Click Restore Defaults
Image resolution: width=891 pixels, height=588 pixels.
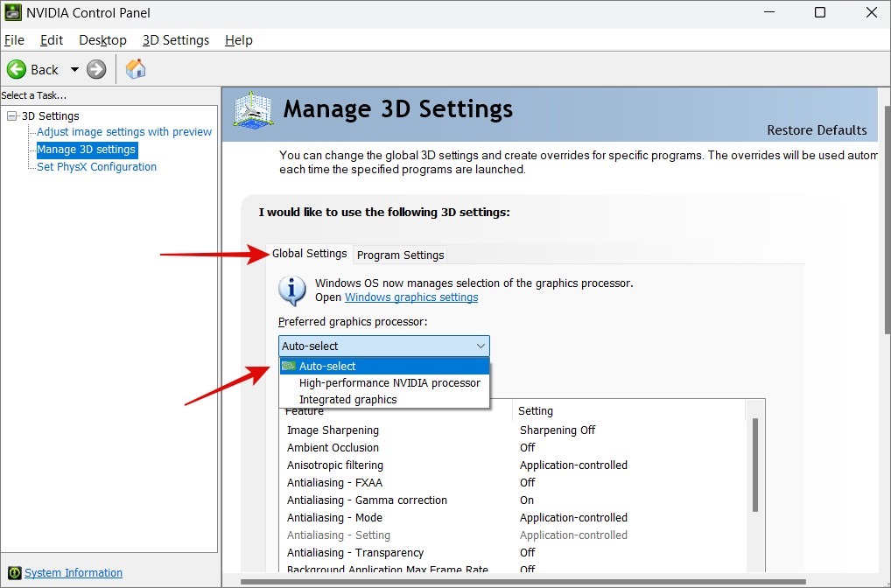[816, 130]
